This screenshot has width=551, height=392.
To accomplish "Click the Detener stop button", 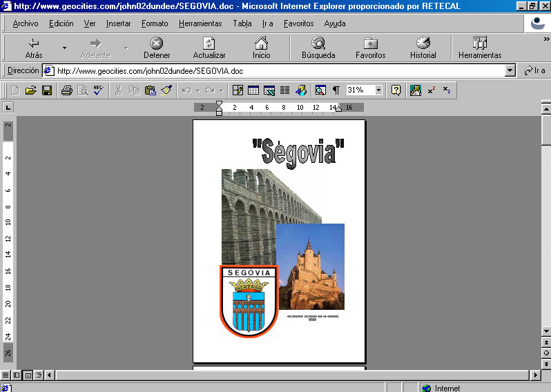I will [157, 48].
